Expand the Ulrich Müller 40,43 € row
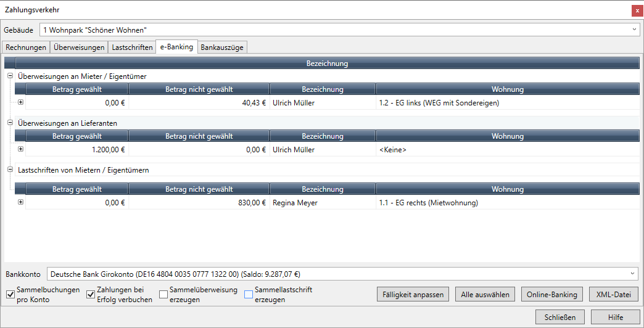Screen dimensions: 644x328 pyautogui.click(x=20, y=102)
